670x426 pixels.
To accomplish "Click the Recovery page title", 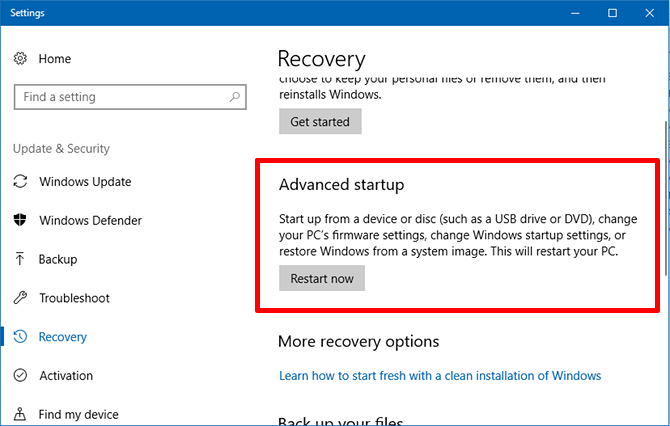I will pyautogui.click(x=321, y=59).
